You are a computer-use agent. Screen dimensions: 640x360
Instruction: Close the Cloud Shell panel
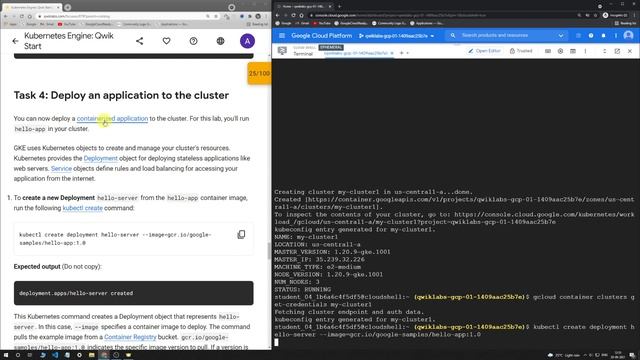(630, 51)
